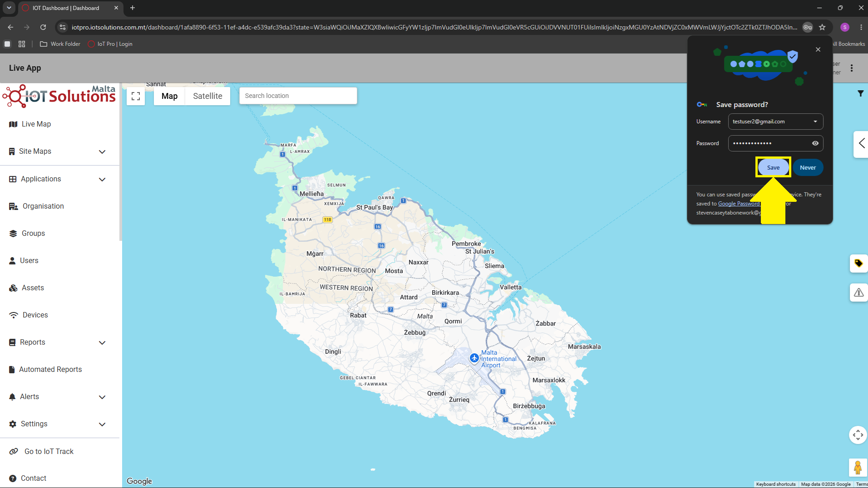
Task: Open the Chrome three-dot menu
Action: [x=861, y=27]
